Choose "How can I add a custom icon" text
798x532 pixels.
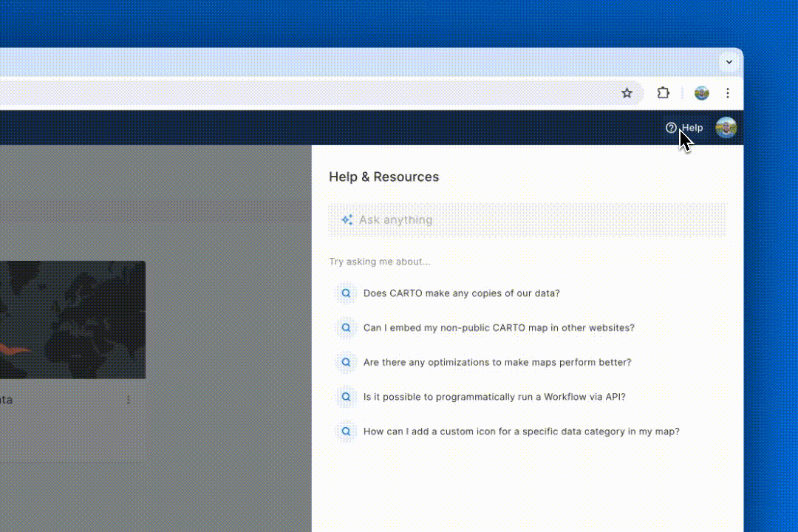(x=521, y=432)
